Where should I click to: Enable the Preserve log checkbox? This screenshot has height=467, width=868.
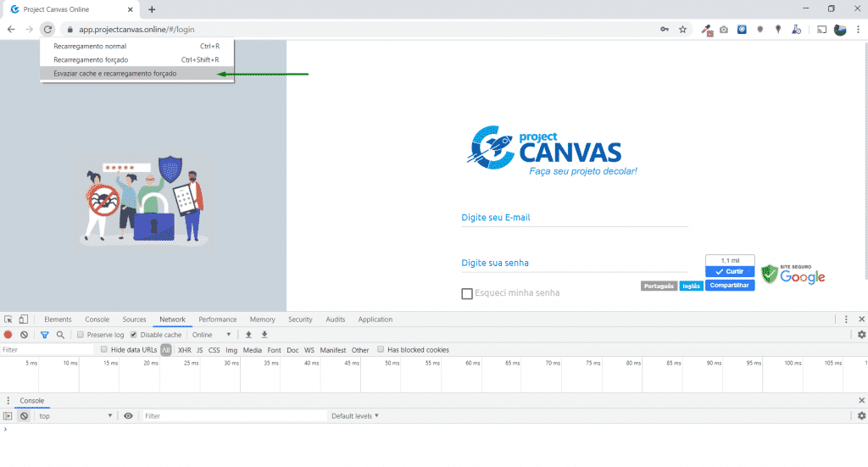(x=81, y=335)
